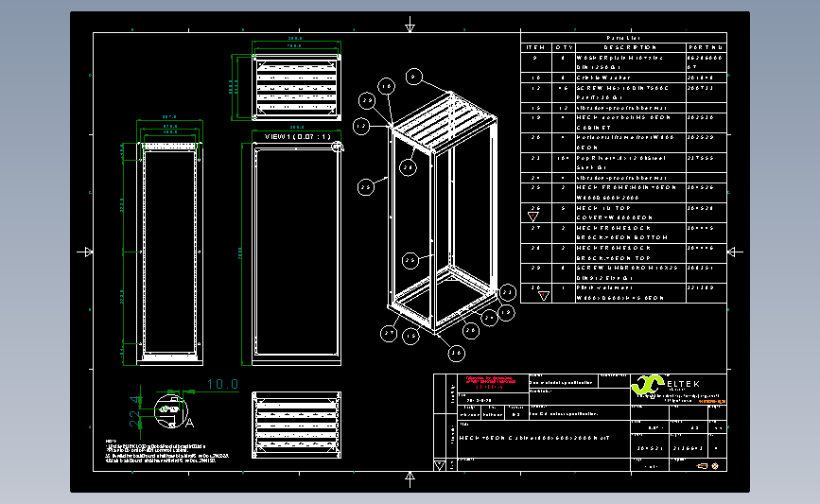
Task: Select balloon 12 left of the cabinet top
Action: pyautogui.click(x=361, y=127)
